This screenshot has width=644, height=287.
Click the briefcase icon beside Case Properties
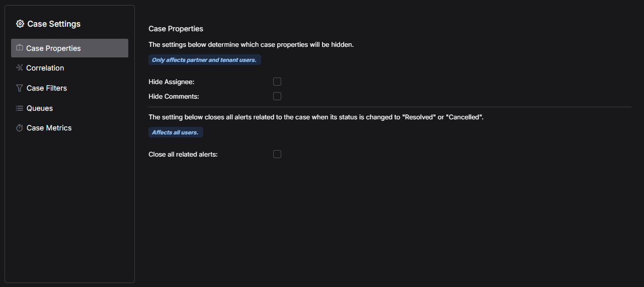pos(20,48)
